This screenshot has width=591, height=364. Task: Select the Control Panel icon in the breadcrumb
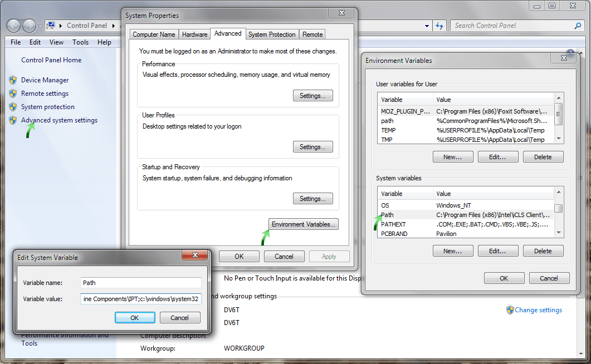click(x=51, y=26)
